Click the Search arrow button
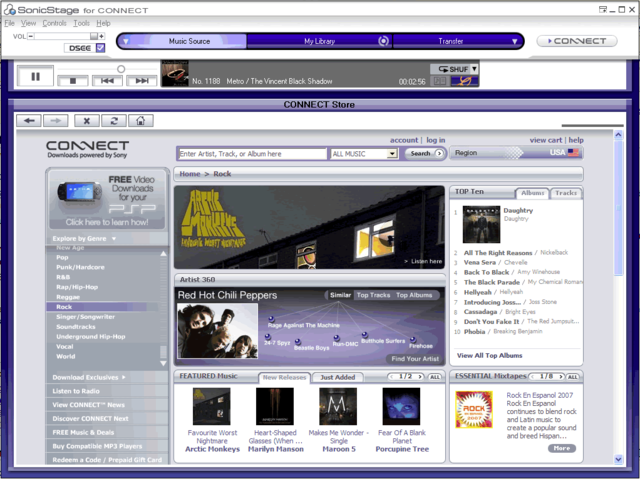This screenshot has width=640, height=479. (439, 153)
